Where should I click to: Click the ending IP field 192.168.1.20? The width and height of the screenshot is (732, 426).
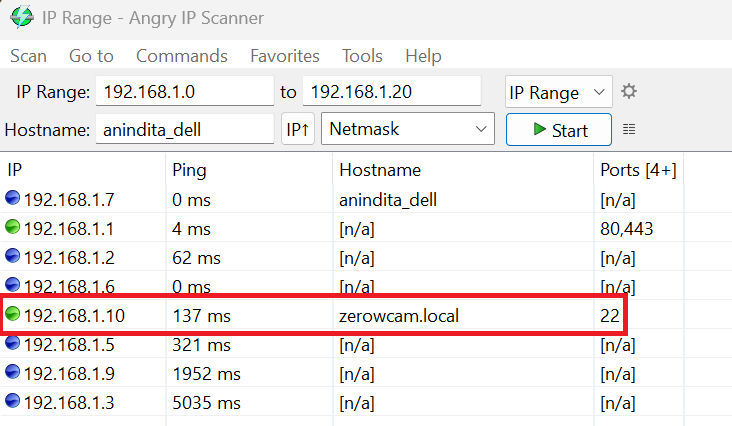392,91
